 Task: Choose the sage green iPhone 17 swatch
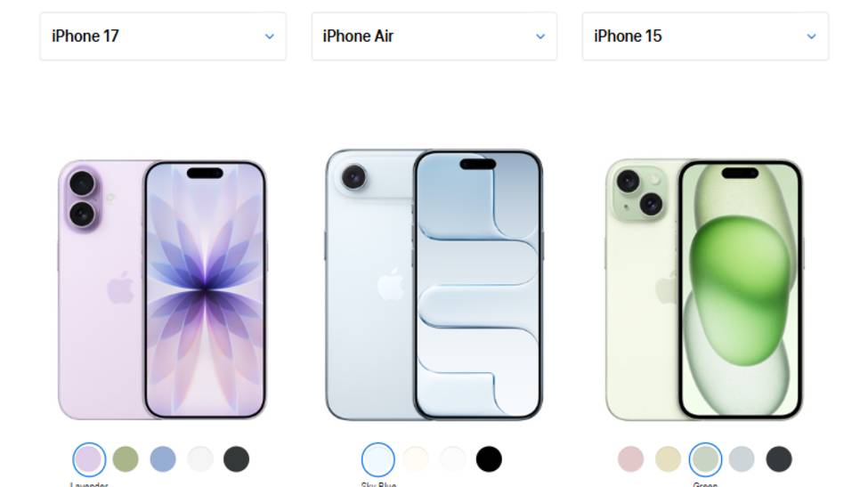[126, 459]
